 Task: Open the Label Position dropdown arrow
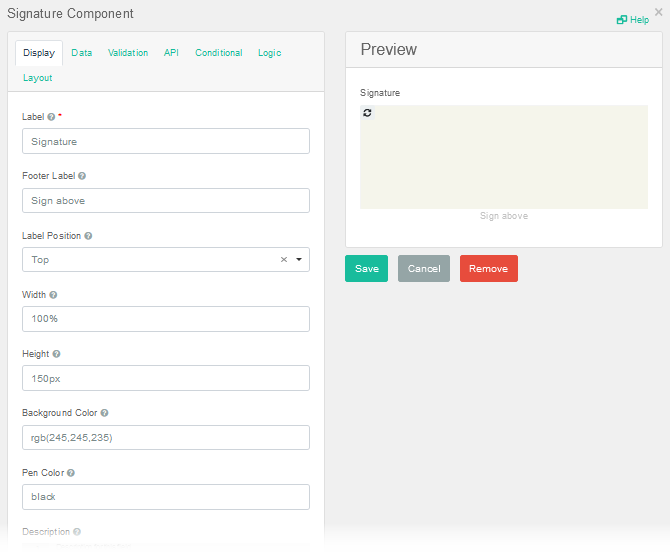coord(298,260)
